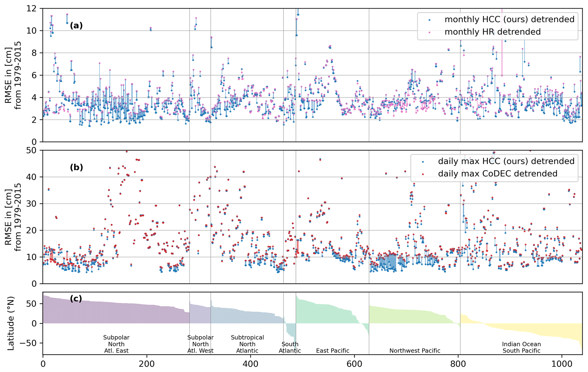588x372 pixels.
Task: Click the red daily max CoDEC legend marker
Action: (x=423, y=174)
